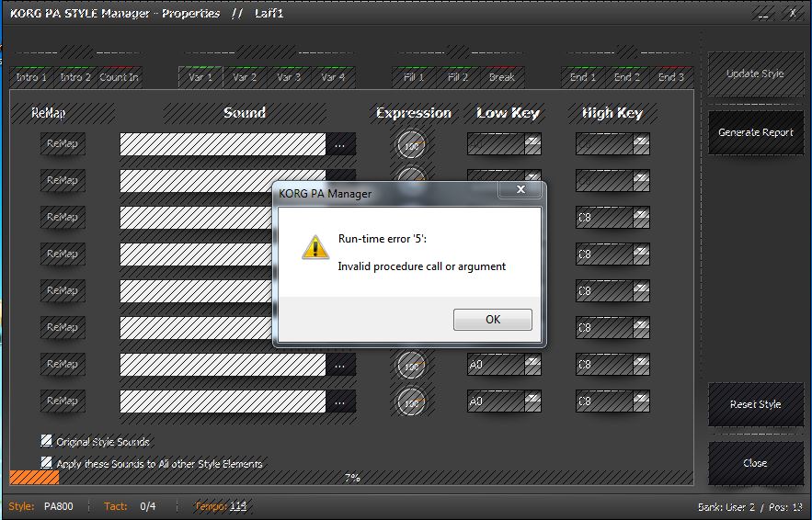Viewport: 812px width, 520px height.
Task: Click the Close button in the right sidebar
Action: (x=755, y=463)
